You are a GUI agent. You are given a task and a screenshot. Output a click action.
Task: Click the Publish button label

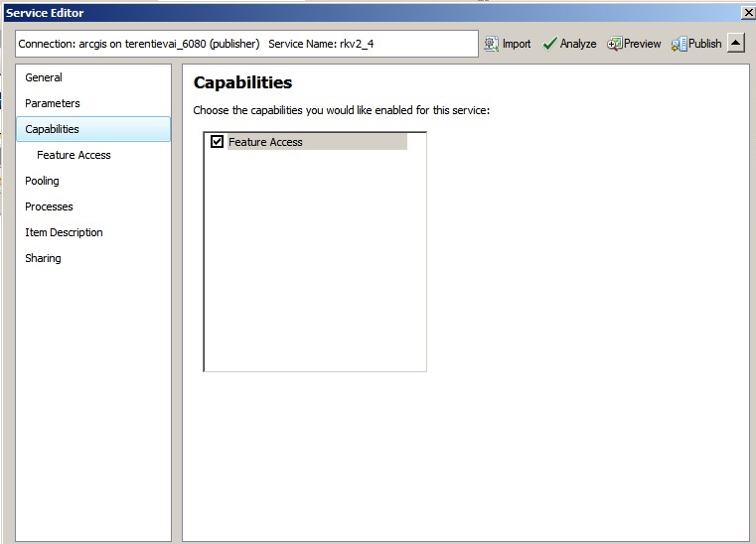(x=705, y=44)
